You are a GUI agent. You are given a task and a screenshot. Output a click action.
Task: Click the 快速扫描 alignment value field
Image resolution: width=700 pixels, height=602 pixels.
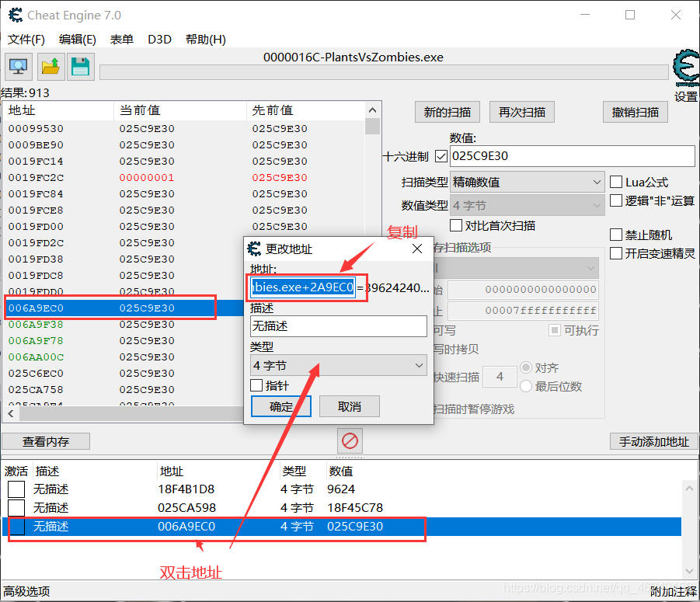point(500,377)
